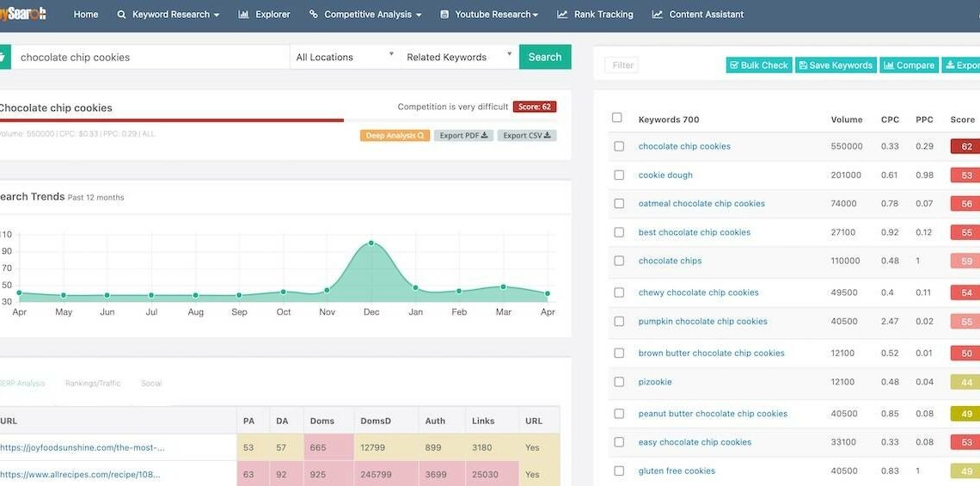This screenshot has width=980, height=486.
Task: Click the Mar data point on trends chart
Action: click(503, 286)
